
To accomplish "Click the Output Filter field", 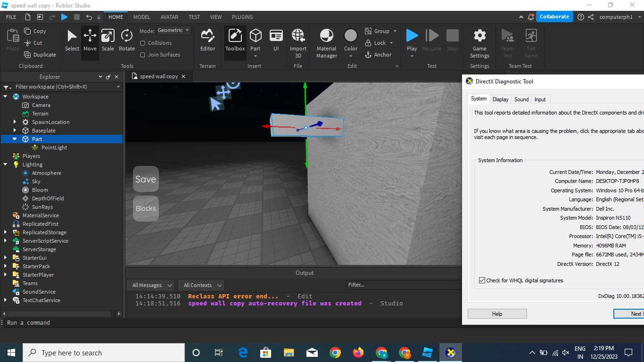I will click(x=404, y=285).
